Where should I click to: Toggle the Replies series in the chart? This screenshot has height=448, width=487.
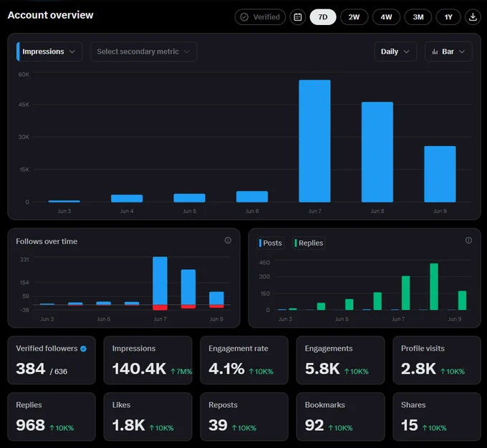309,243
